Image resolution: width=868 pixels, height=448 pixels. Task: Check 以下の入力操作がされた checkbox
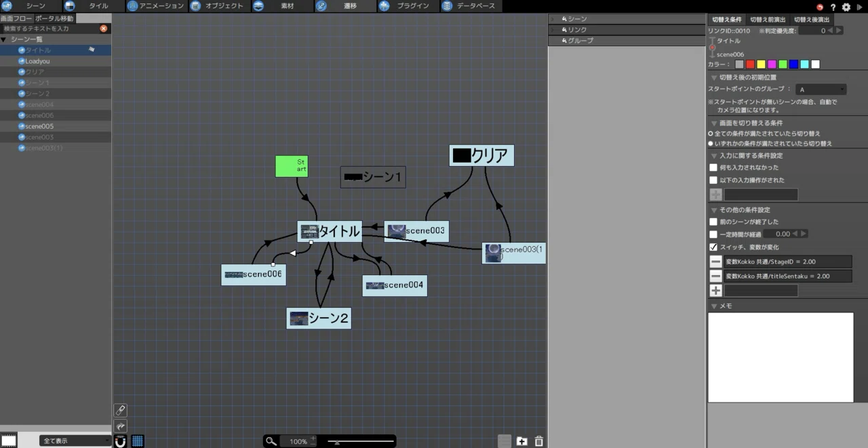click(x=713, y=180)
